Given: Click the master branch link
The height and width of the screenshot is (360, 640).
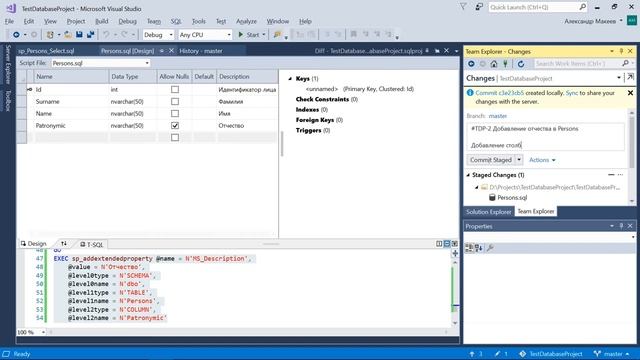Looking at the screenshot, I should coord(498,116).
